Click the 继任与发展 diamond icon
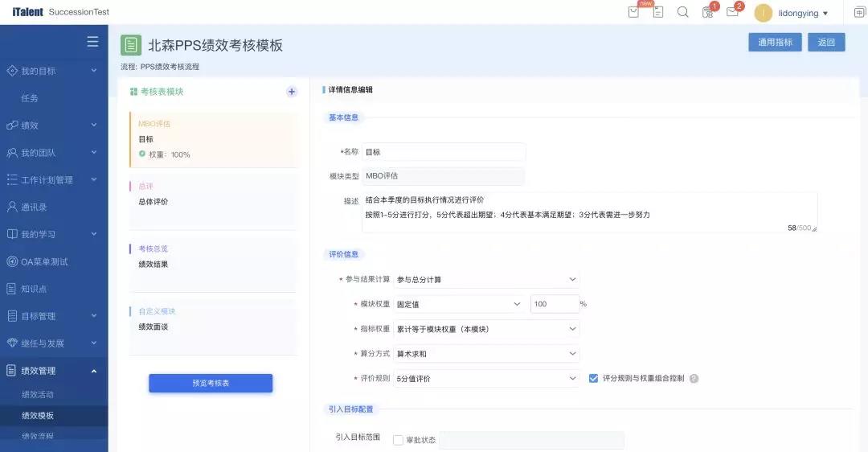This screenshot has width=868, height=452. (12, 343)
